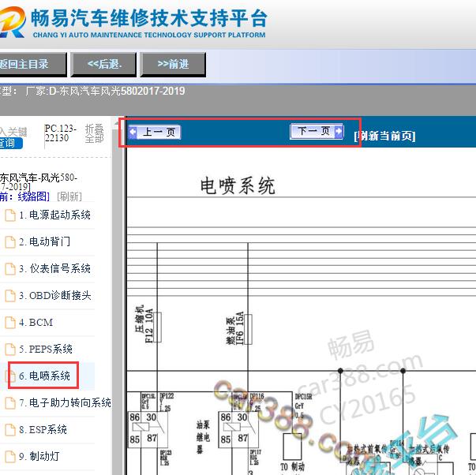Click the 油泵继电器 label in diagram
The width and height of the screenshot is (476, 475).
click(203, 437)
